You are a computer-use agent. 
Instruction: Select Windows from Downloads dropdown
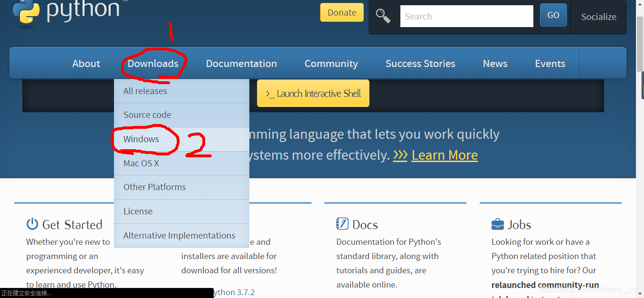[x=181, y=139]
